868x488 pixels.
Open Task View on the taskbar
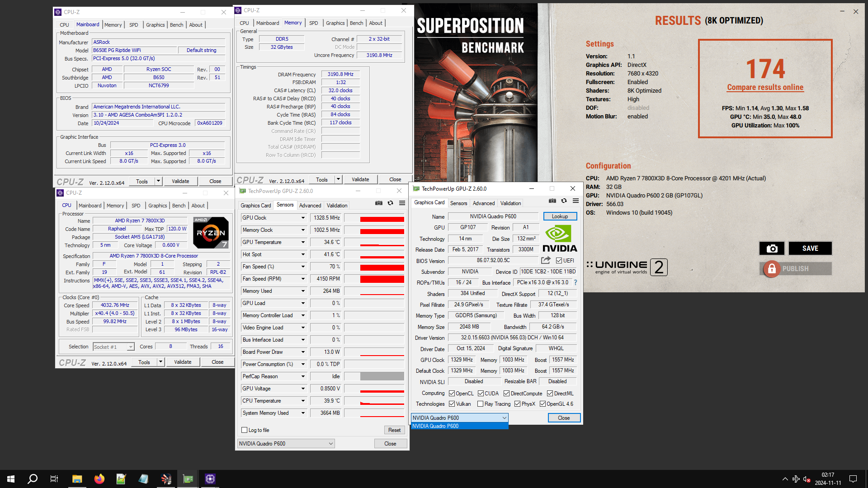click(54, 479)
